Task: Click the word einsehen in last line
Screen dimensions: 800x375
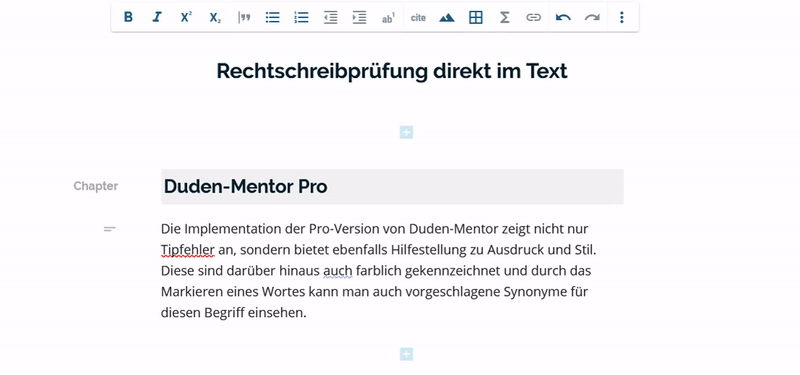Action: click(x=277, y=313)
